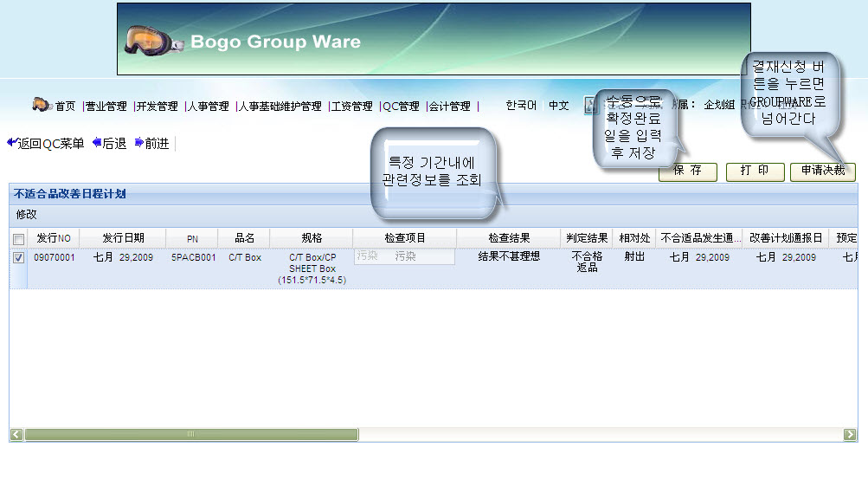Click the back arrow icon for 返回QC菜单

tap(11, 142)
